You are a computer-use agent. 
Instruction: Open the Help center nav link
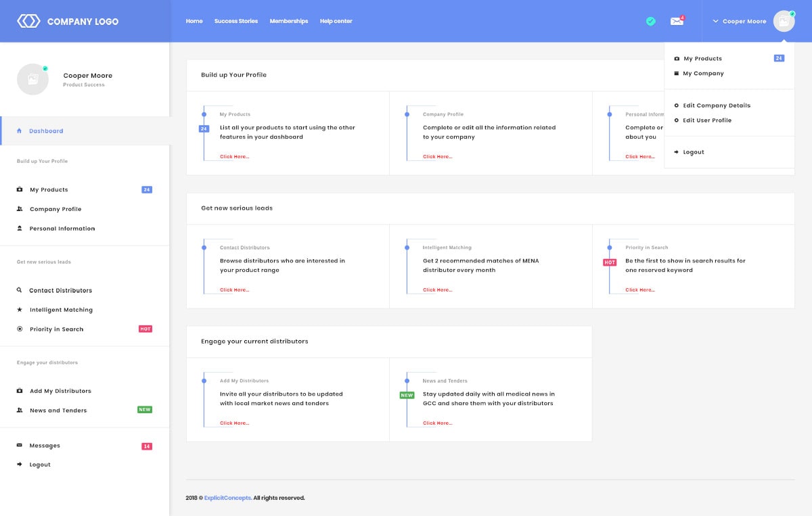point(336,21)
